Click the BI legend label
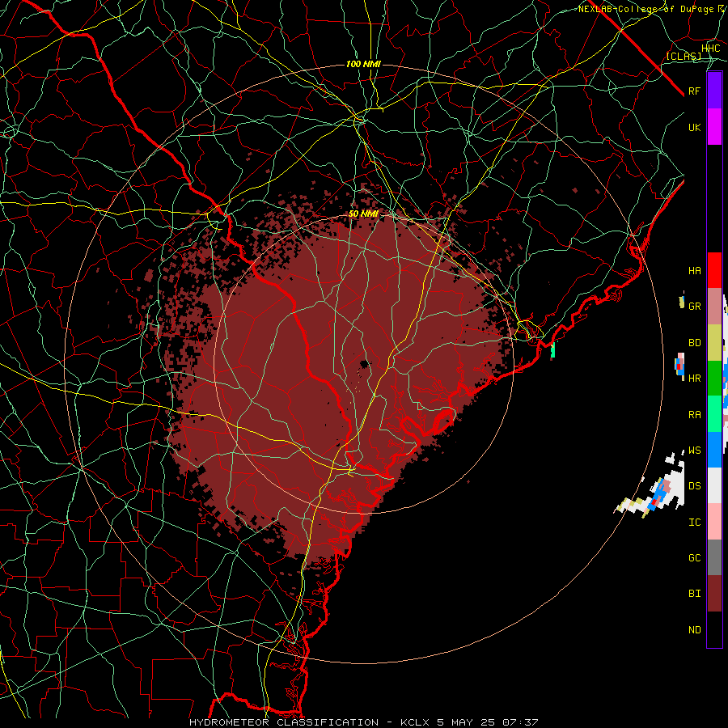728x728 pixels. coord(695,594)
